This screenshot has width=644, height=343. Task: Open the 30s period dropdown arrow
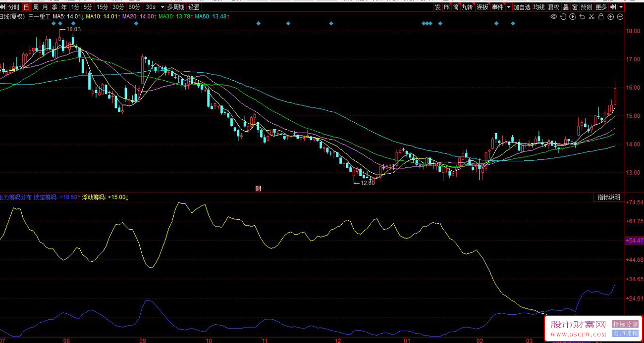pos(162,7)
